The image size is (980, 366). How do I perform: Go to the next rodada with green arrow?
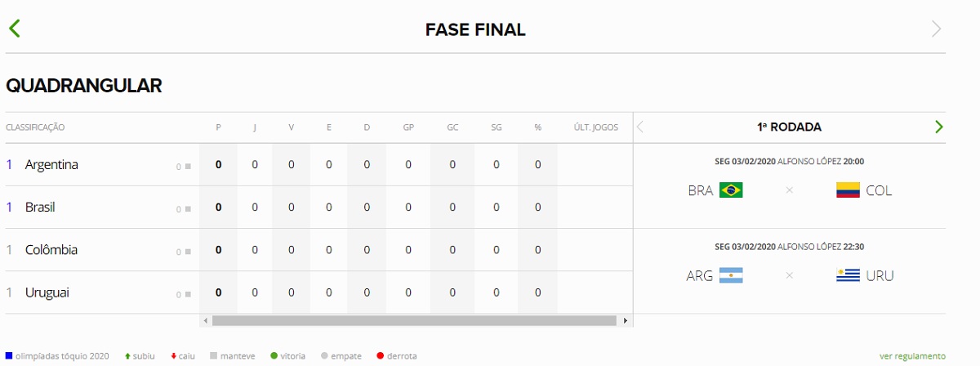coord(938,127)
